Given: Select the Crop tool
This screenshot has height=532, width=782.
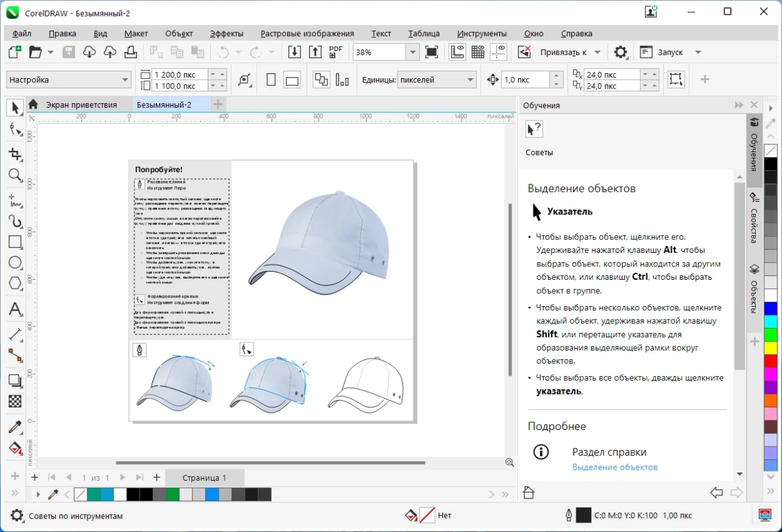Looking at the screenshot, I should click(x=15, y=155).
